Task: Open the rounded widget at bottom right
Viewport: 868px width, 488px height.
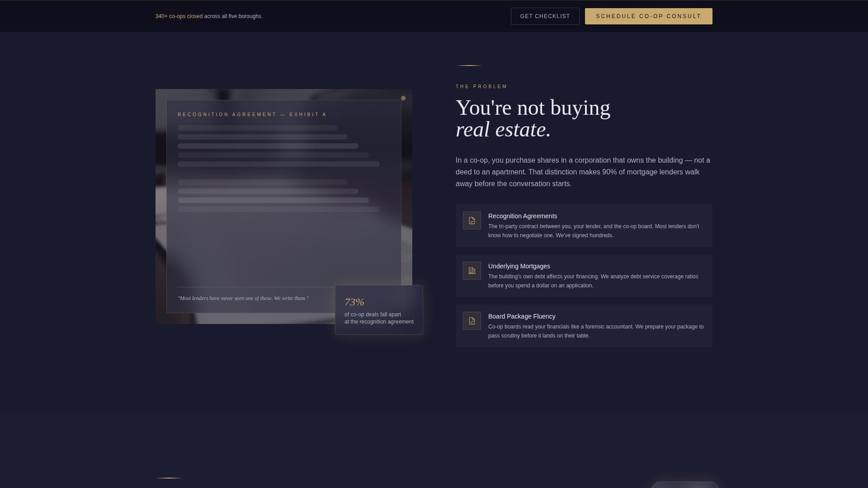Action: click(685, 486)
